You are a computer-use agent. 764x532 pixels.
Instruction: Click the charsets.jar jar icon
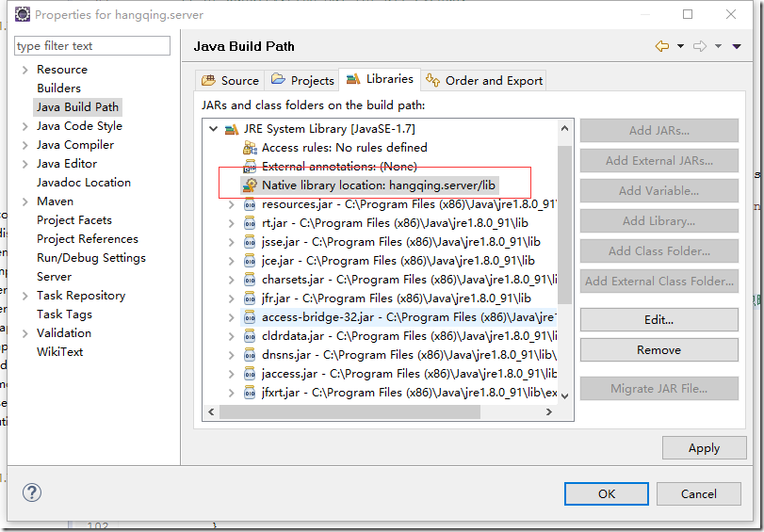(x=250, y=280)
